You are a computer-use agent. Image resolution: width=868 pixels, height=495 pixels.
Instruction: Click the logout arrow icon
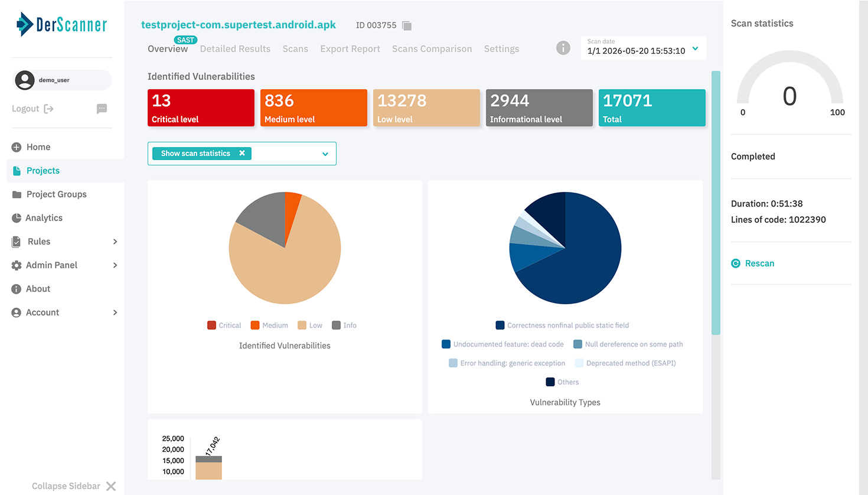pos(49,109)
